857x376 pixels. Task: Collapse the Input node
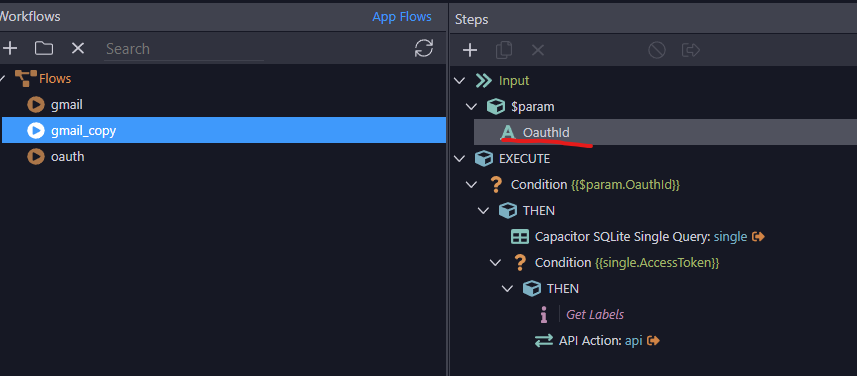460,81
